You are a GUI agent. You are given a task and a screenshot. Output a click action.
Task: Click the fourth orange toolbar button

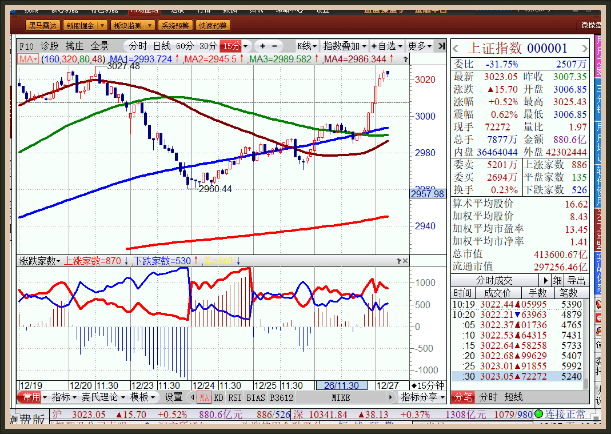[x=175, y=25]
